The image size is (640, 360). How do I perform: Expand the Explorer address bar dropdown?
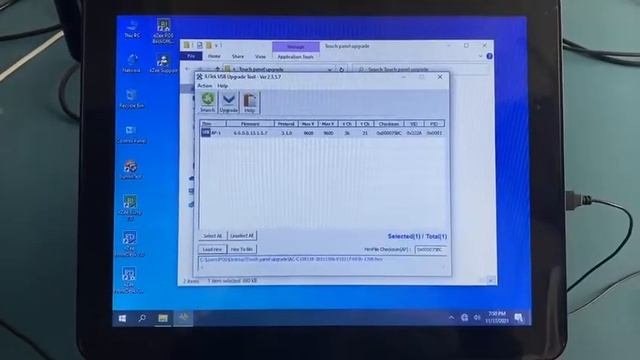(x=330, y=69)
